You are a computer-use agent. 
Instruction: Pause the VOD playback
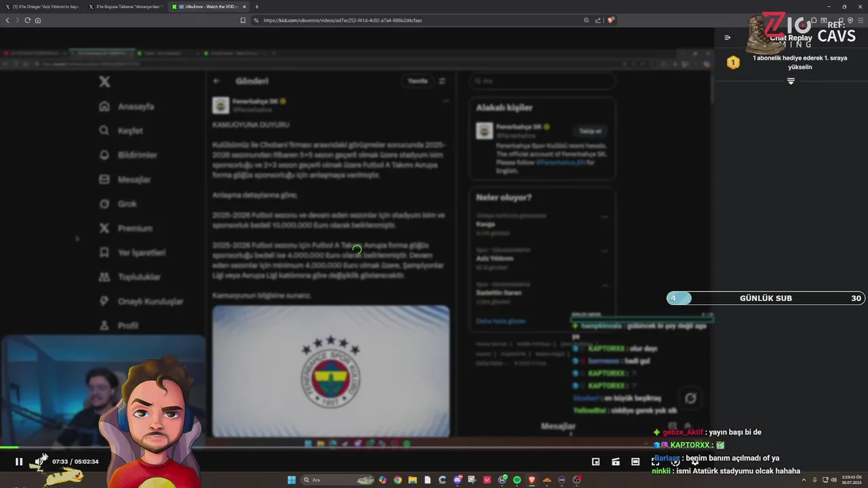19,462
